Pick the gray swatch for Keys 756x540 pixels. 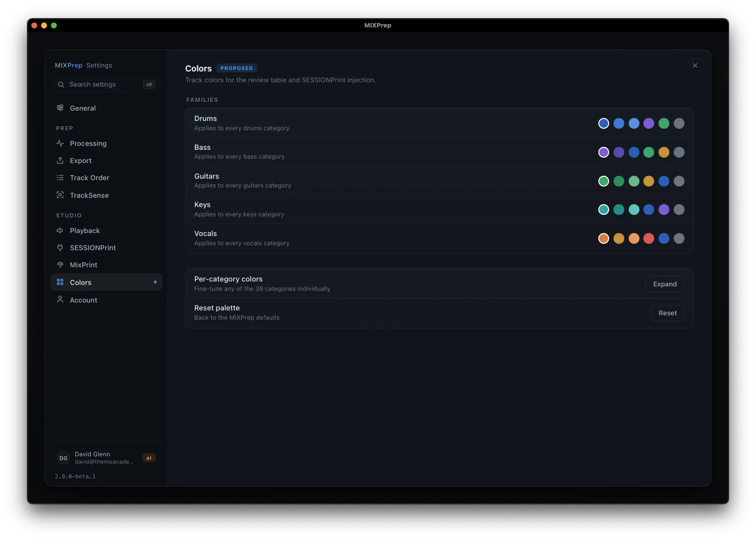pyautogui.click(x=679, y=210)
